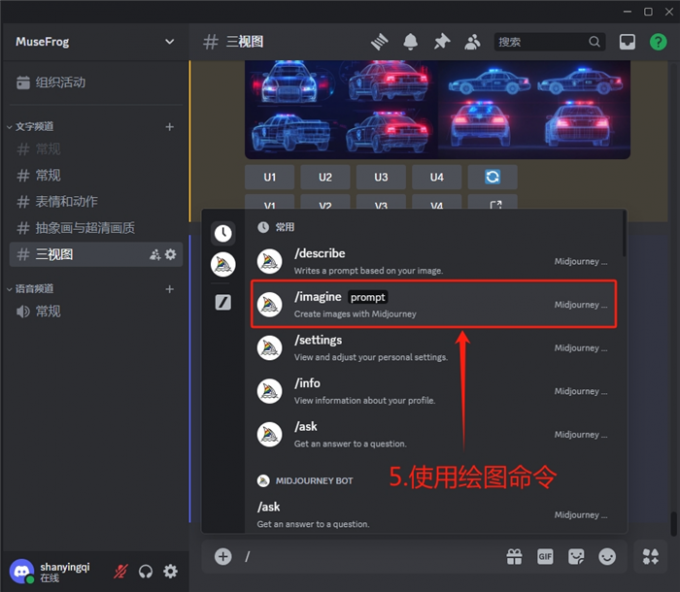This screenshot has width=680, height=592.
Task: Open the second 常规 text channel
Action: (x=95, y=175)
